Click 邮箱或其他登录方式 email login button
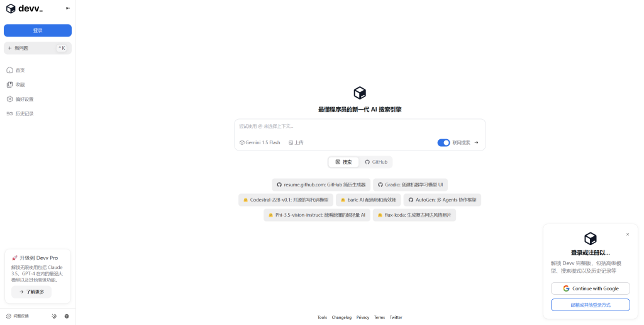Viewport: 644px width, 325px height. [x=590, y=305]
